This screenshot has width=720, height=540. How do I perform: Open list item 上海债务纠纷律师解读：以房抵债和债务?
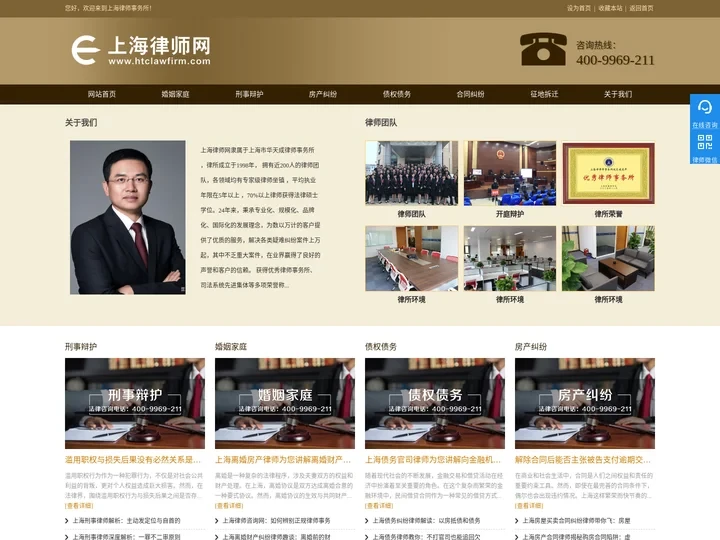(427, 521)
